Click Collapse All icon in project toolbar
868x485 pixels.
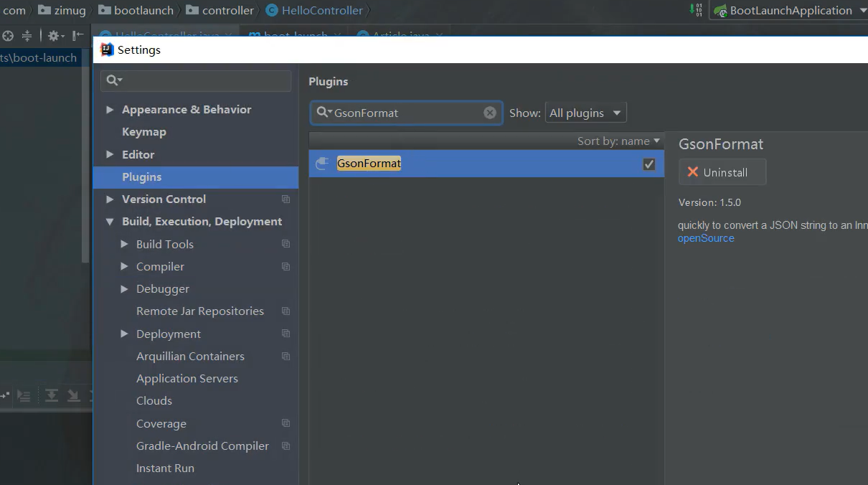coord(27,36)
